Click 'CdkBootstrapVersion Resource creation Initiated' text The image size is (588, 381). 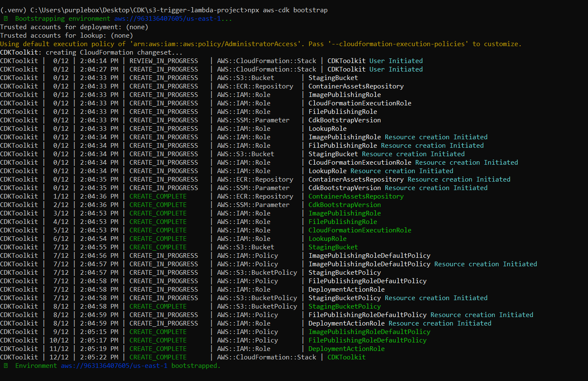398,188
